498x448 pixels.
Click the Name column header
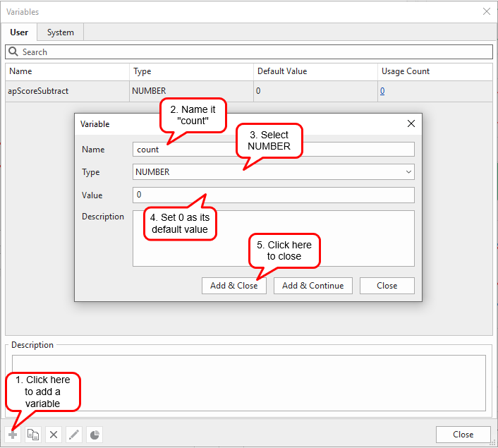(67, 71)
